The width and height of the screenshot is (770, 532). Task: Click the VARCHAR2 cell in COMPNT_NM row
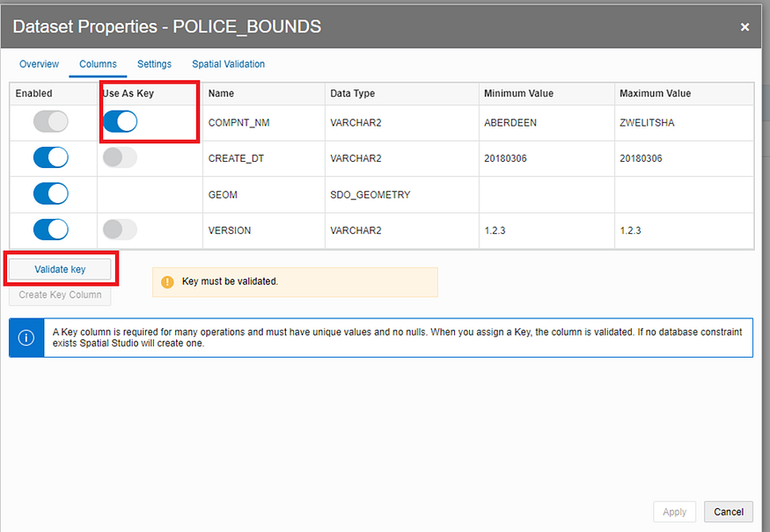coord(401,123)
